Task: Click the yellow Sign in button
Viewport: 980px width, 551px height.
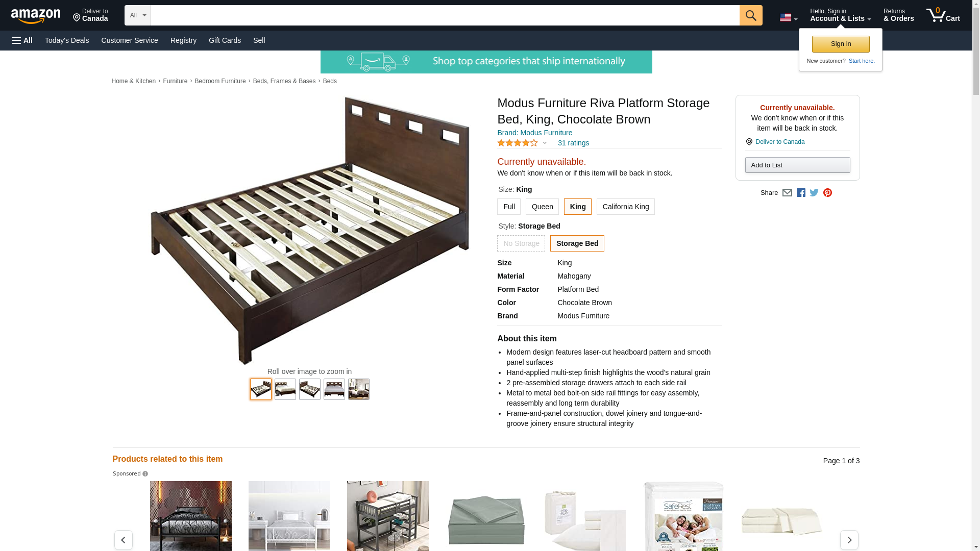Action: tap(840, 44)
